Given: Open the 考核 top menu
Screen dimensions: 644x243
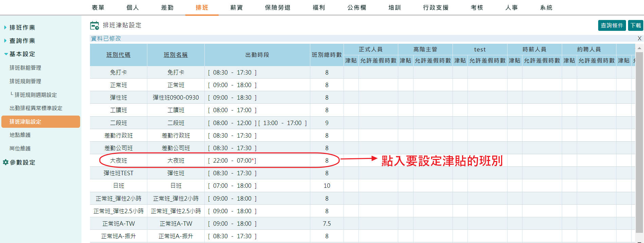Looking at the screenshot, I should pos(477,7).
